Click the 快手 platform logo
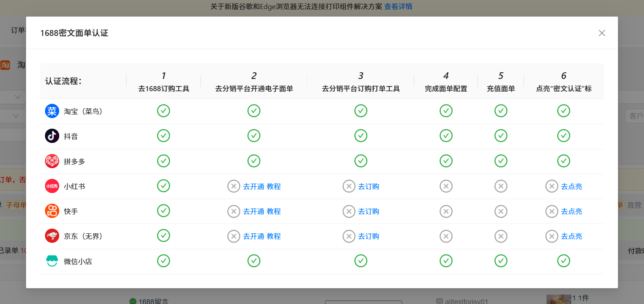 (52, 211)
